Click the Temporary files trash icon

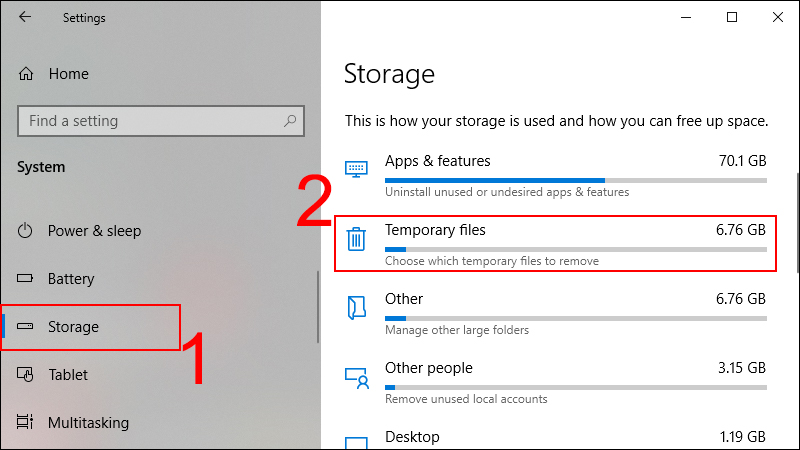point(356,239)
